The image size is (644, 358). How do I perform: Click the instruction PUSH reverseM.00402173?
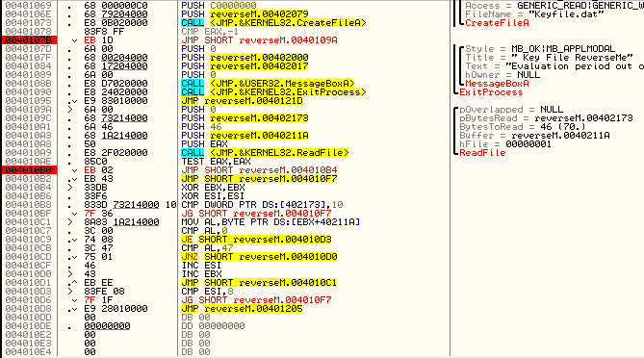pos(245,118)
